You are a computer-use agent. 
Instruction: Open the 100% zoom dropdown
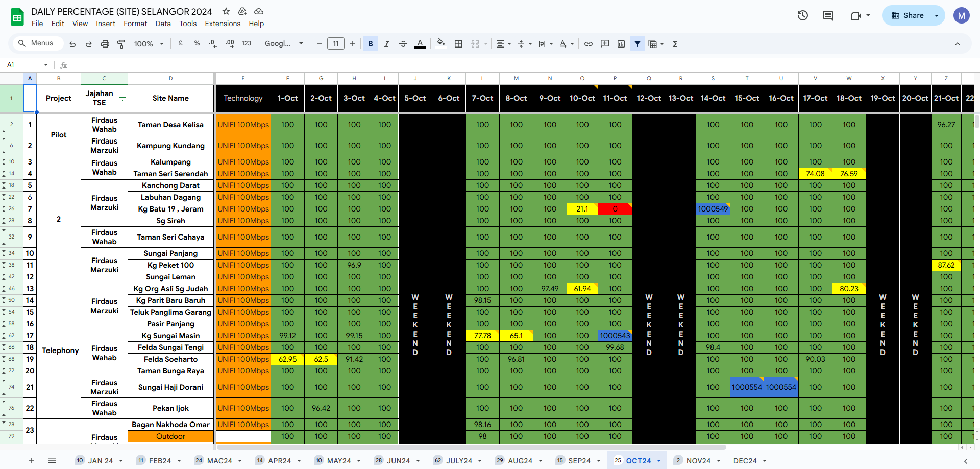click(x=149, y=44)
